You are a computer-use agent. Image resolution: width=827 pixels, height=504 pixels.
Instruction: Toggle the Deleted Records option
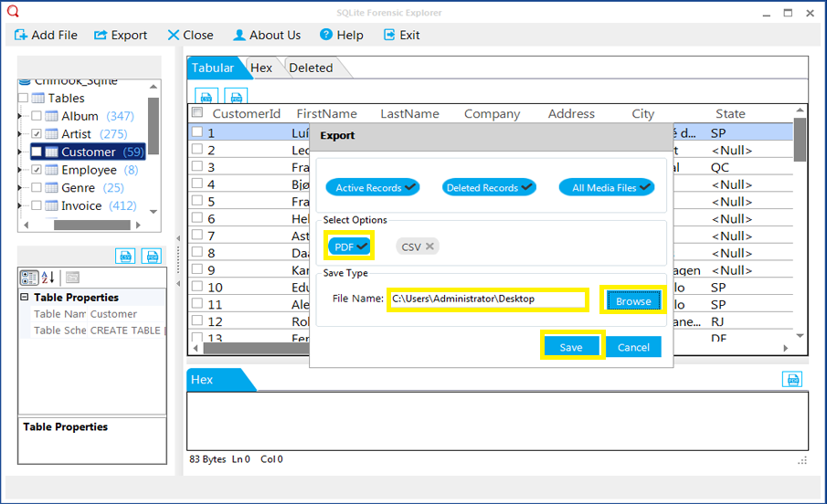tap(489, 187)
